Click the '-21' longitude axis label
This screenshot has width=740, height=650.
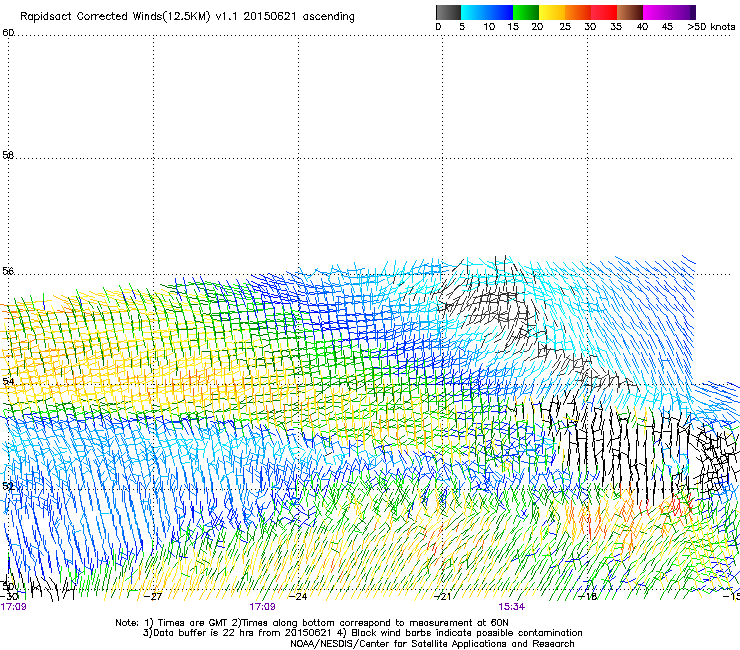(x=443, y=597)
